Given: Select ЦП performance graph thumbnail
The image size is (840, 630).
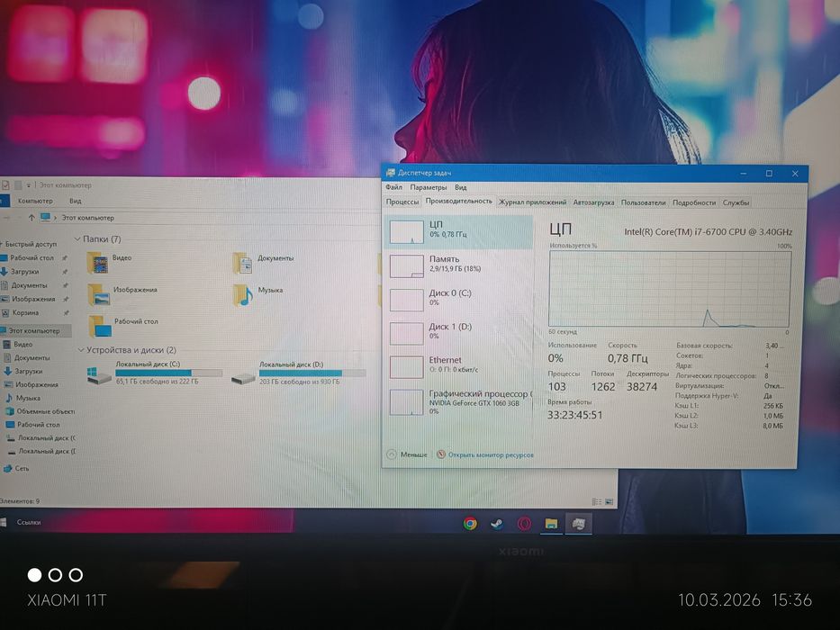Looking at the screenshot, I should click(x=407, y=232).
